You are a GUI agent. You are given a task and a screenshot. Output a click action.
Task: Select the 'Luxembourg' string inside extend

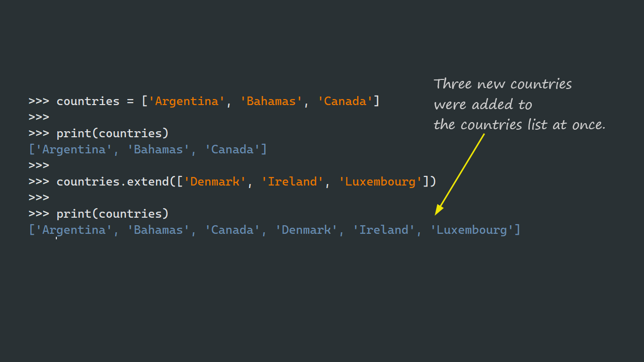coord(381,182)
